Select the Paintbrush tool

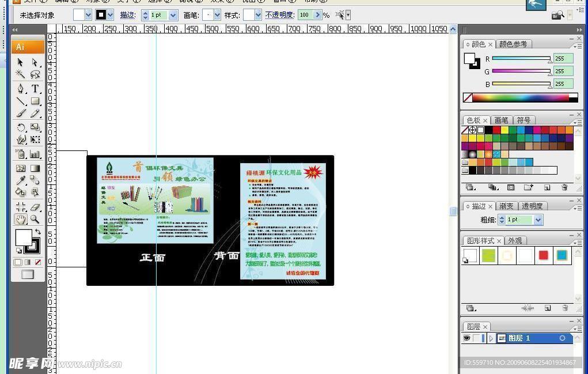coord(21,114)
